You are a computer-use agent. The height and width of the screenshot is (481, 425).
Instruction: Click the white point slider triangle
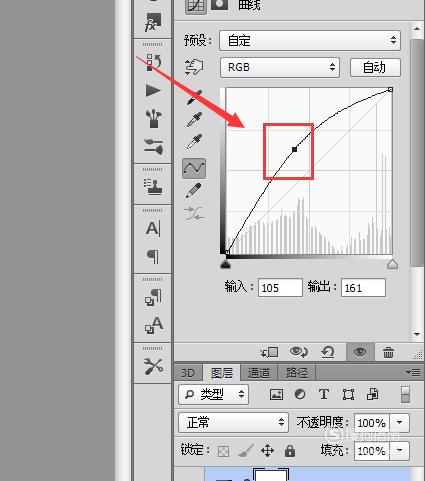[392, 264]
